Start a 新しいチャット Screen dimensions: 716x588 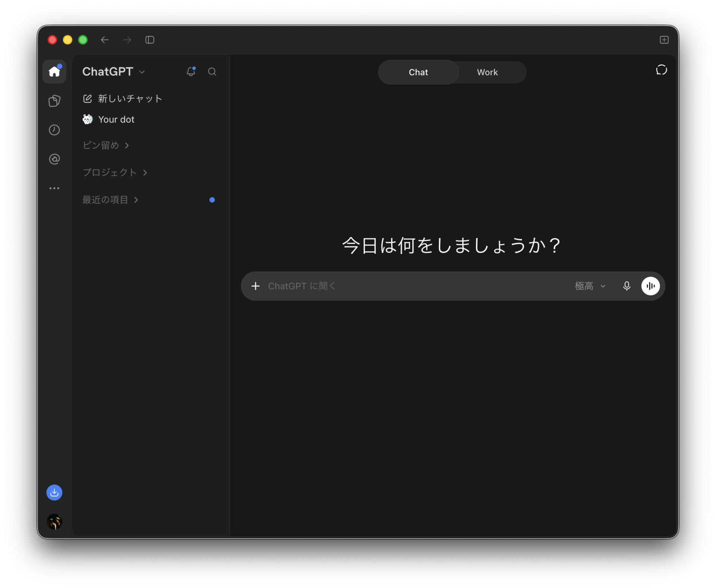point(123,98)
